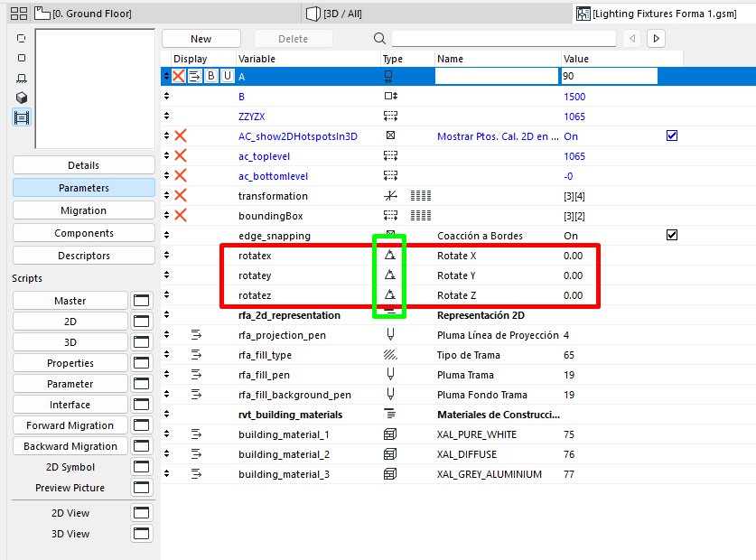Image resolution: width=756 pixels, height=560 pixels.
Task: Click the angle type icon for rotatex
Action: 390,256
